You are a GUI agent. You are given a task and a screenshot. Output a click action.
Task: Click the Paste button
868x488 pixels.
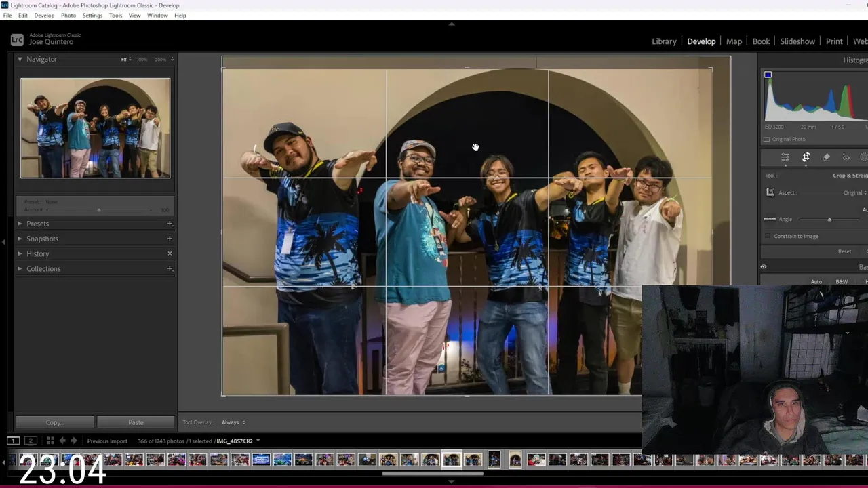136,422
